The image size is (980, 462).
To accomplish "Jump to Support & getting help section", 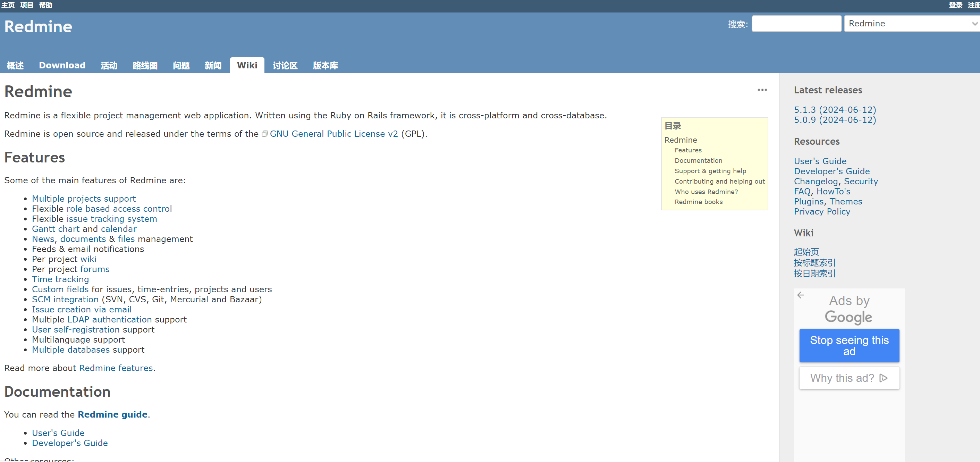I will 710,171.
